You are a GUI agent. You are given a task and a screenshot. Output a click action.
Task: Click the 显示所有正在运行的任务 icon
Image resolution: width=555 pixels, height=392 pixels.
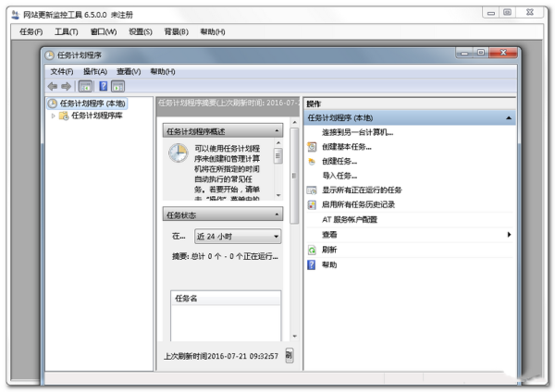point(312,190)
